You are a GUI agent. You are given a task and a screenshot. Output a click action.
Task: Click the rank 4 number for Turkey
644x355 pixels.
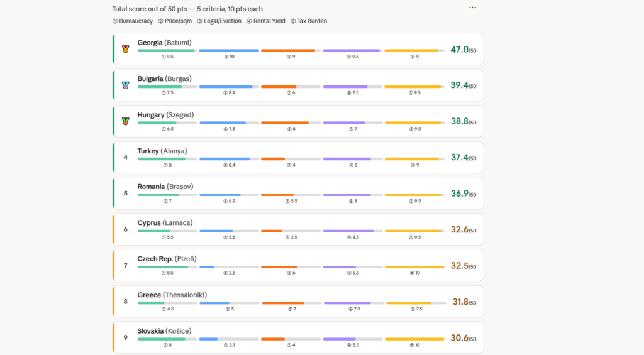pos(126,157)
